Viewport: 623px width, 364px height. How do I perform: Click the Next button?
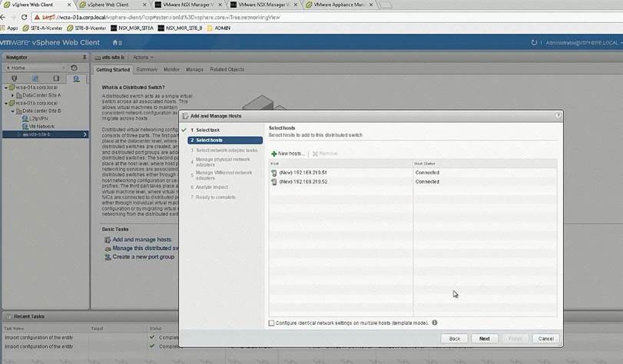[484, 338]
